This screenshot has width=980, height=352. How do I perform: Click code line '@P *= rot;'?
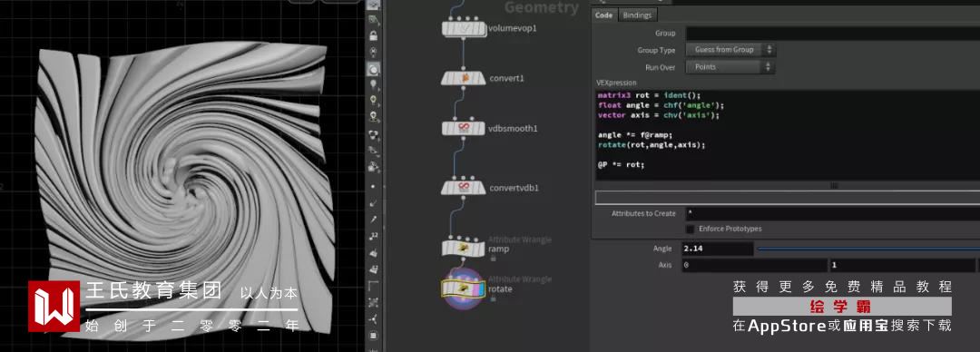(x=621, y=164)
